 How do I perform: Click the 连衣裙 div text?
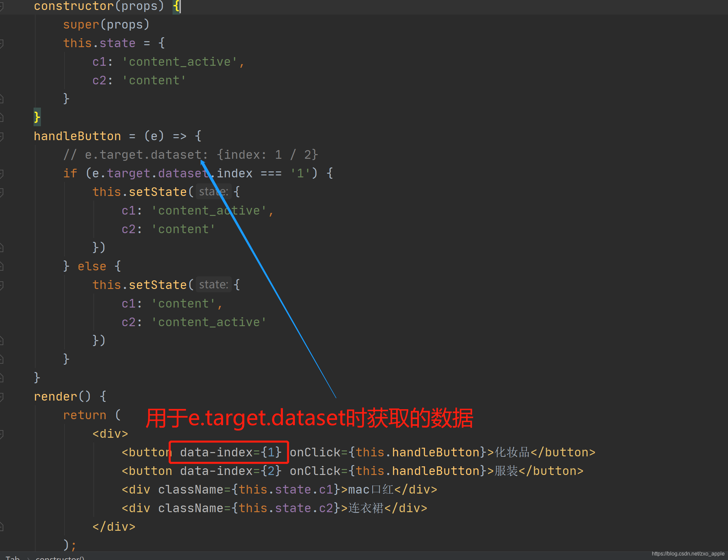tap(366, 509)
